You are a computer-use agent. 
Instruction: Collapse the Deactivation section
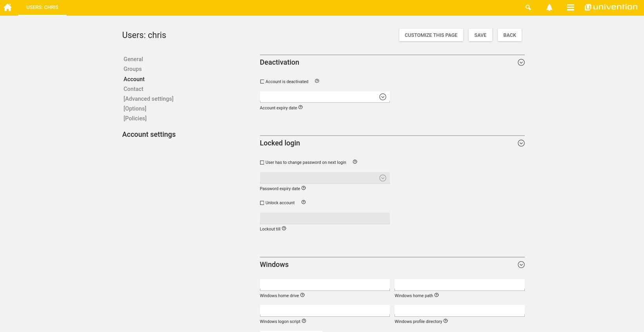coord(521,62)
